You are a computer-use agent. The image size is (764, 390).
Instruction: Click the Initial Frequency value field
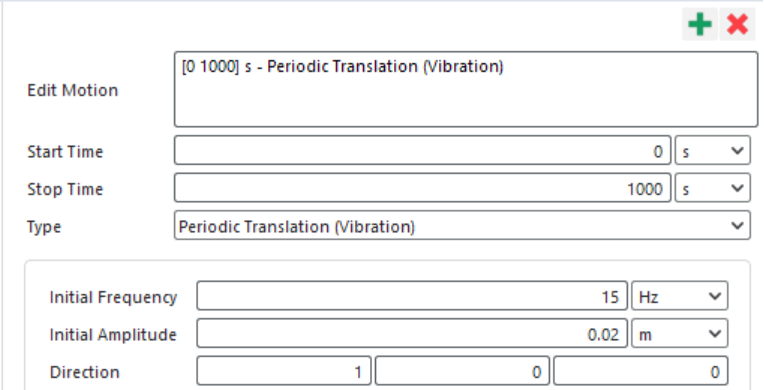[x=412, y=296]
